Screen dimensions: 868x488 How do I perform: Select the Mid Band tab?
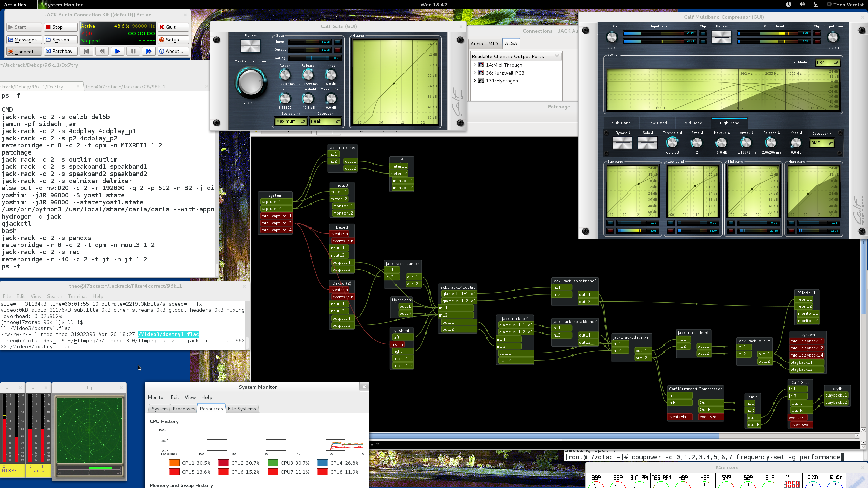pyautogui.click(x=693, y=123)
